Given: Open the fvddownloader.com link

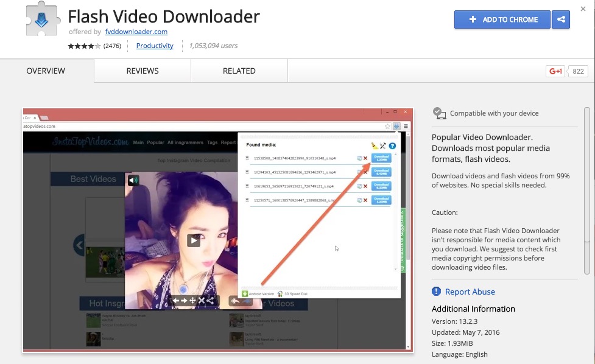Looking at the screenshot, I should pyautogui.click(x=136, y=32).
